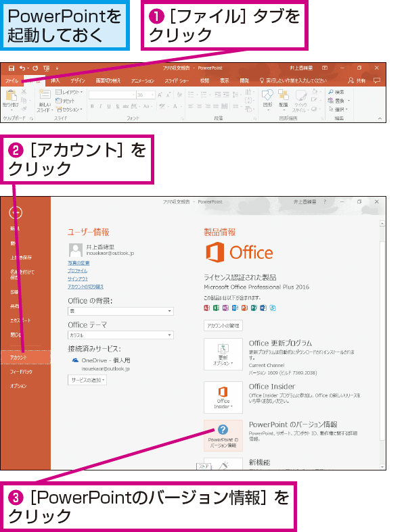The image size is (406, 532).
Task: Click the サインアウト link
Action: tap(78, 279)
